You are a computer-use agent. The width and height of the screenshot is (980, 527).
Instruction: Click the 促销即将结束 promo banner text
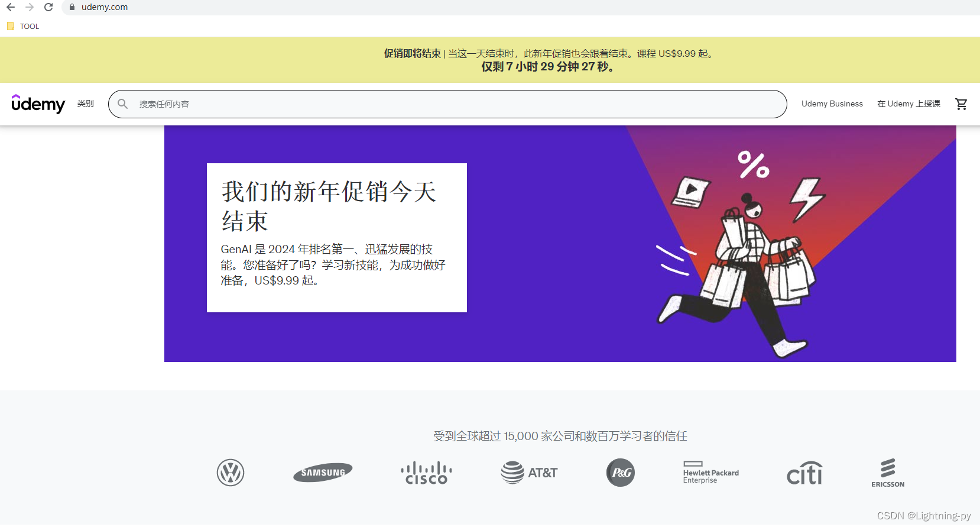[412, 53]
